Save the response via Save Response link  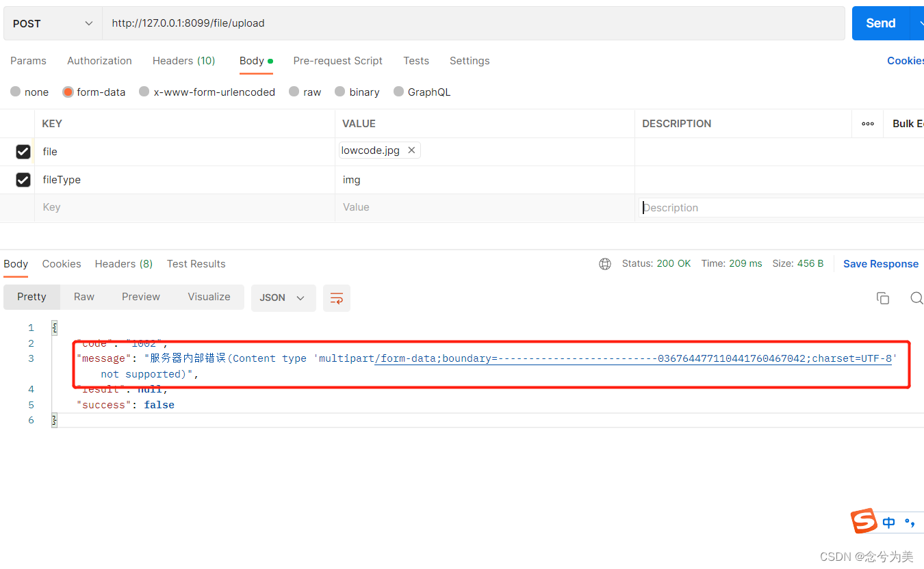881,263
